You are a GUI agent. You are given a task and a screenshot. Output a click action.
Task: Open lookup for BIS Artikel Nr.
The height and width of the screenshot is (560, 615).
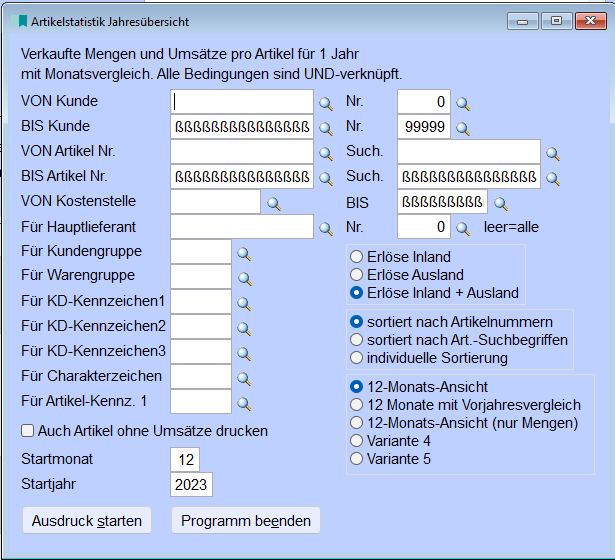325,179
